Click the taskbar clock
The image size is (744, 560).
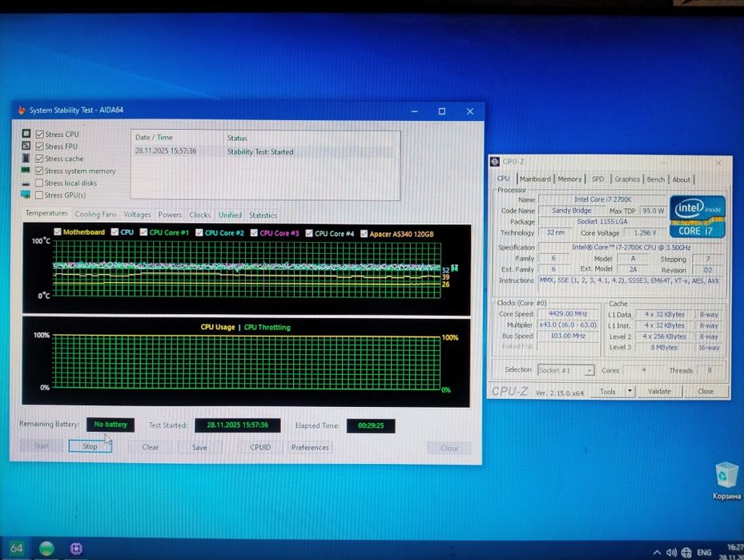click(x=730, y=552)
